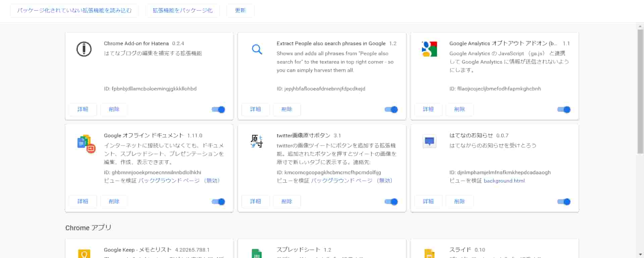Viewport: 644px width, 258px height.
Task: Click 削除 for twitter画像原寸ボタン
Action: click(287, 201)
